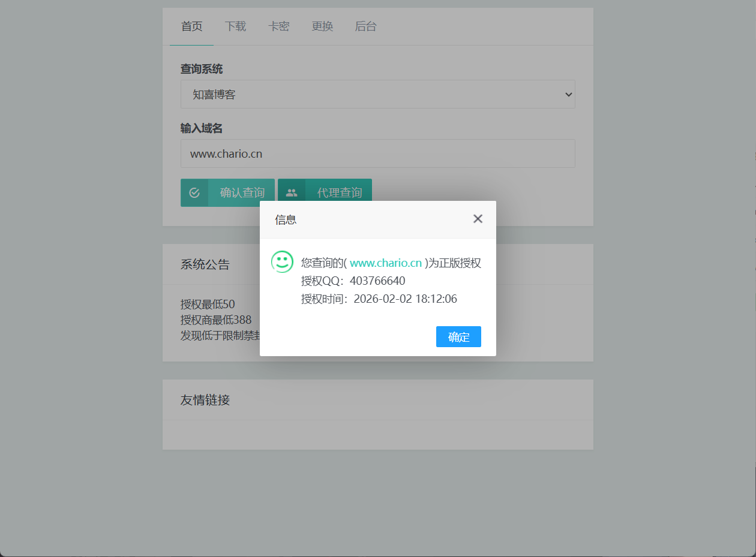
Task: Select the 更换 tab
Action: (322, 26)
